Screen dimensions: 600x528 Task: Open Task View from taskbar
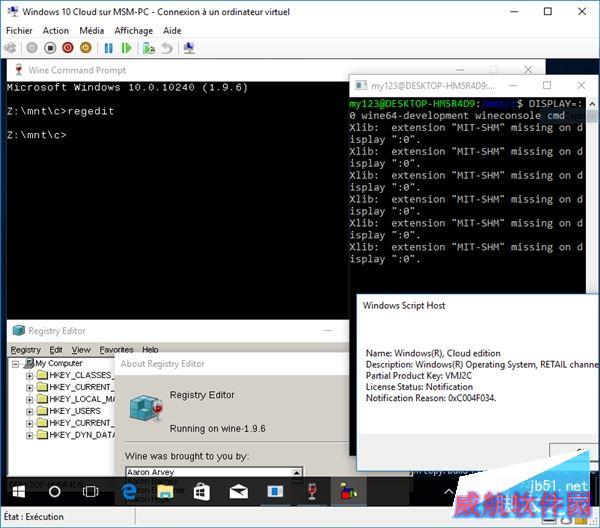coord(90,491)
